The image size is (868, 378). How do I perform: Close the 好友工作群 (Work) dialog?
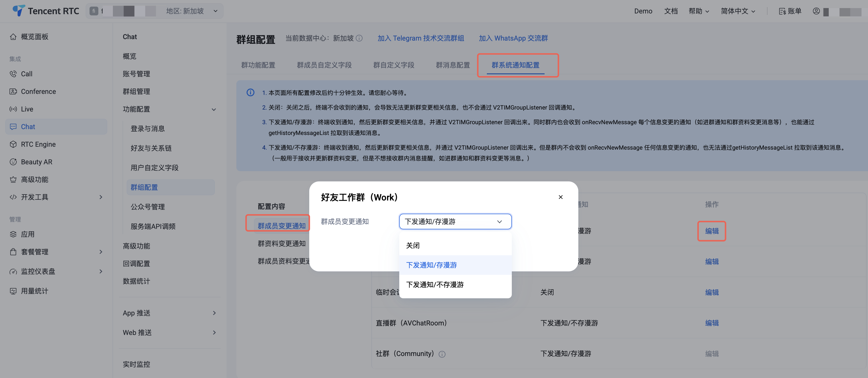(560, 197)
